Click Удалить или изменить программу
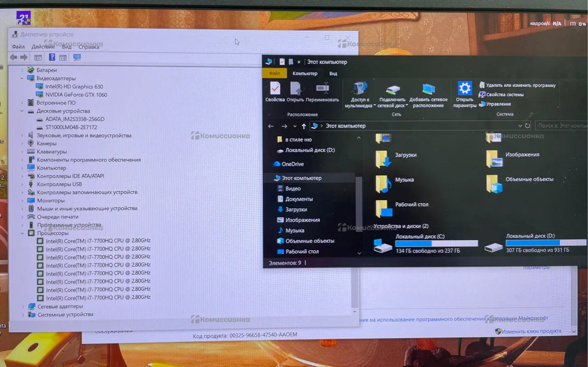Viewport: 588px width, 367px height. click(x=520, y=85)
